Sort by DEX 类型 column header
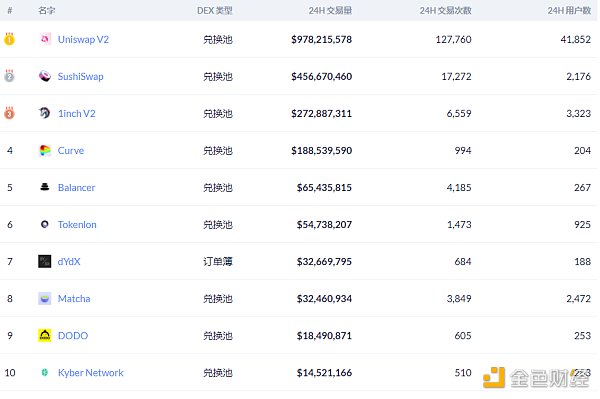 pyautogui.click(x=215, y=10)
